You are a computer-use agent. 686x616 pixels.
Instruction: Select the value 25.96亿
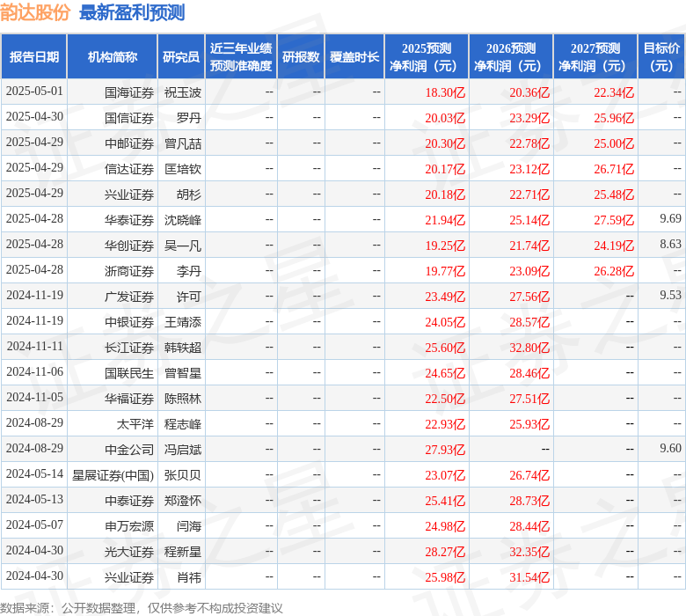point(614,118)
